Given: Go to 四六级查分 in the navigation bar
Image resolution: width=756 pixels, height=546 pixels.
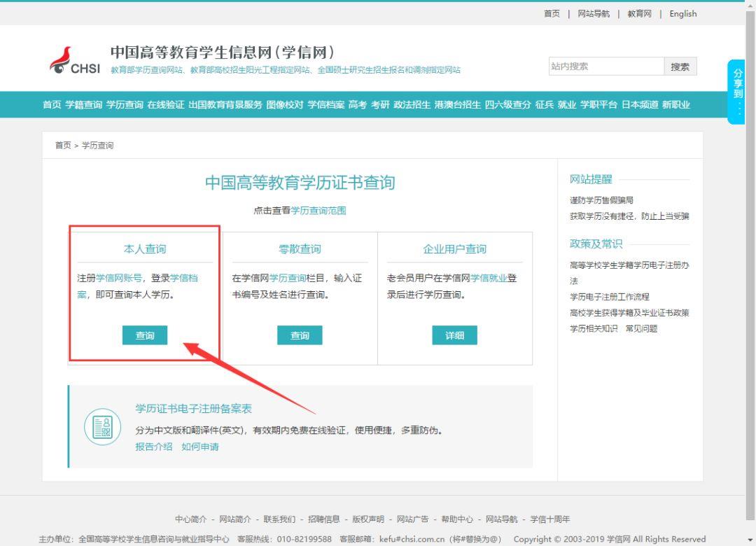Looking at the screenshot, I should [x=508, y=105].
